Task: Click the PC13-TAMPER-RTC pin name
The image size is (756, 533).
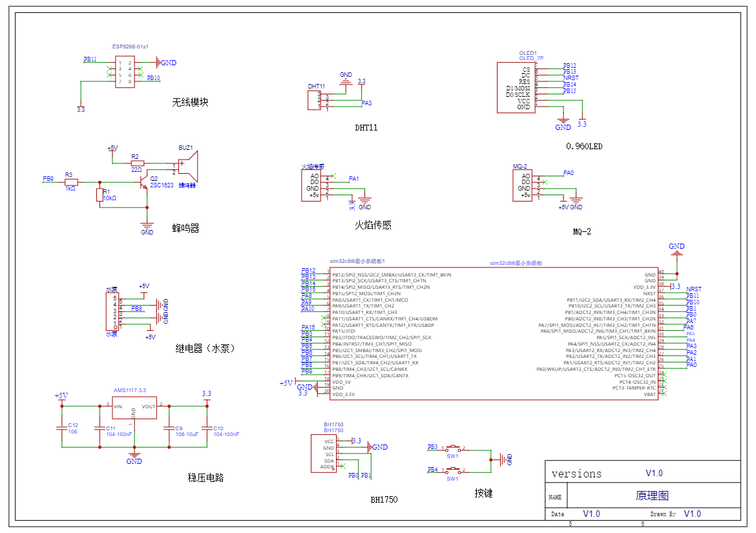Action: 634,388
